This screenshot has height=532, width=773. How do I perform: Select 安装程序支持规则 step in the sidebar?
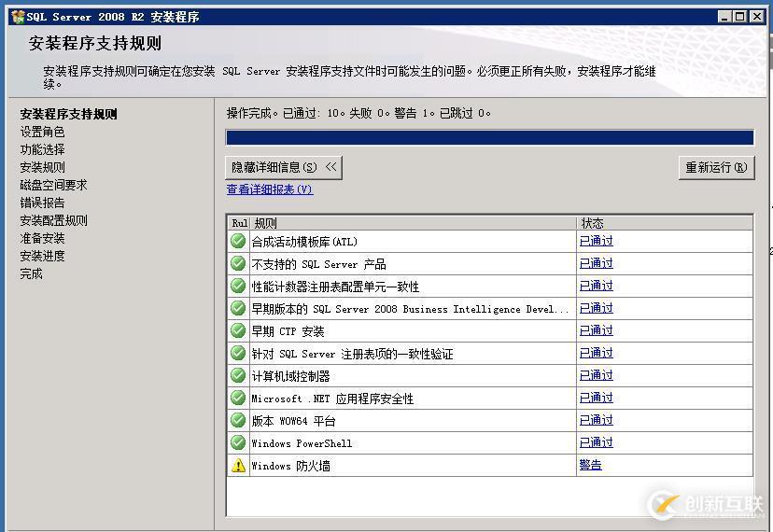pos(68,115)
